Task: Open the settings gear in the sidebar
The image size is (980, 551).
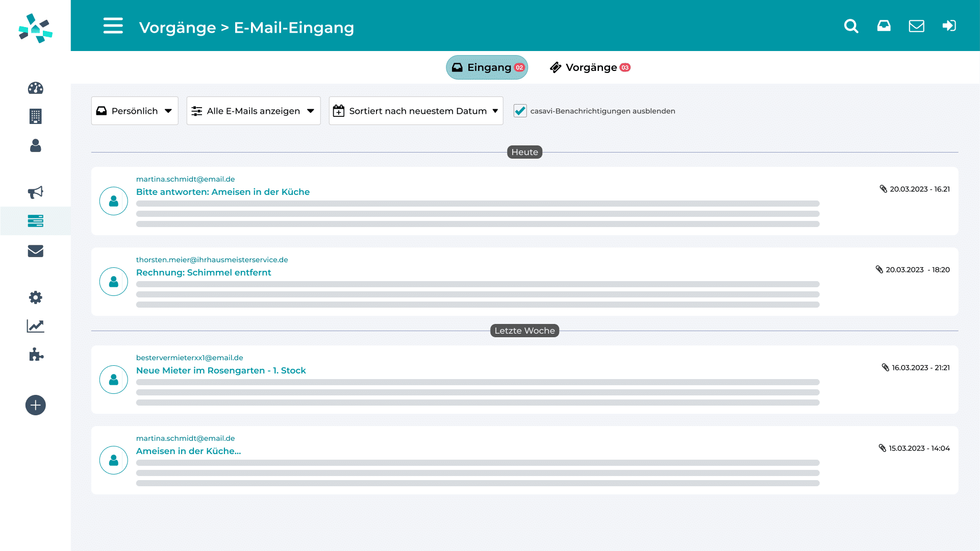Action: click(35, 297)
